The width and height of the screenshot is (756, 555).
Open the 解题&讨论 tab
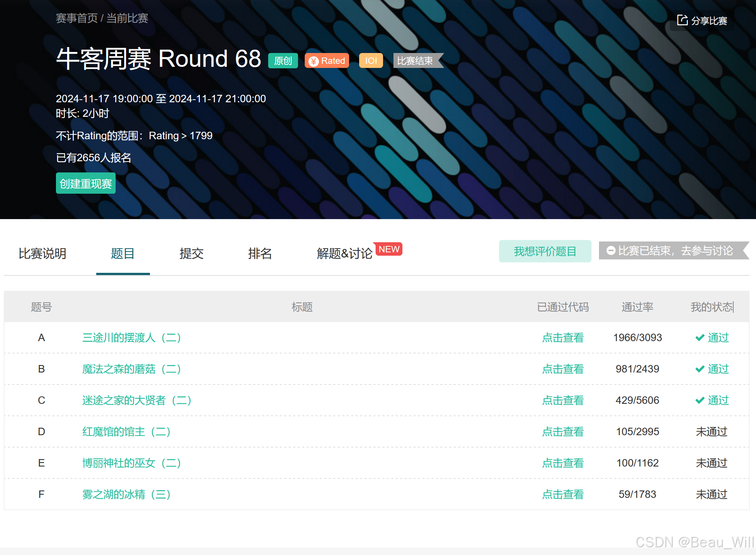tap(345, 254)
